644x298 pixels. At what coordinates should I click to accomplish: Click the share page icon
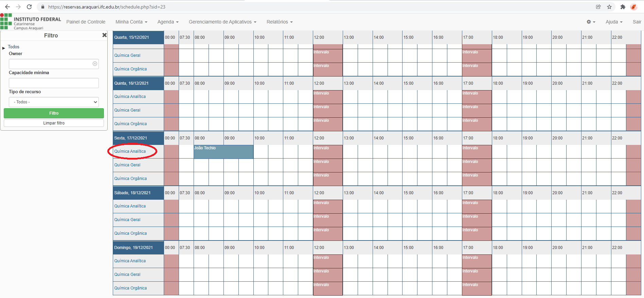[598, 7]
